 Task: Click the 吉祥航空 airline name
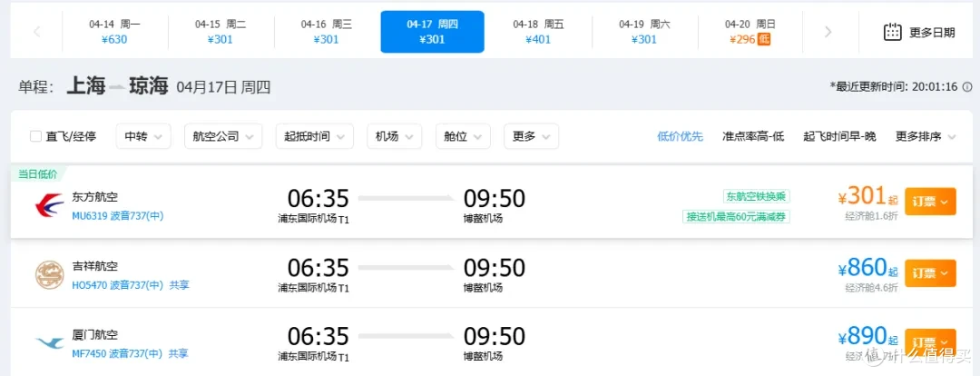coord(95,266)
